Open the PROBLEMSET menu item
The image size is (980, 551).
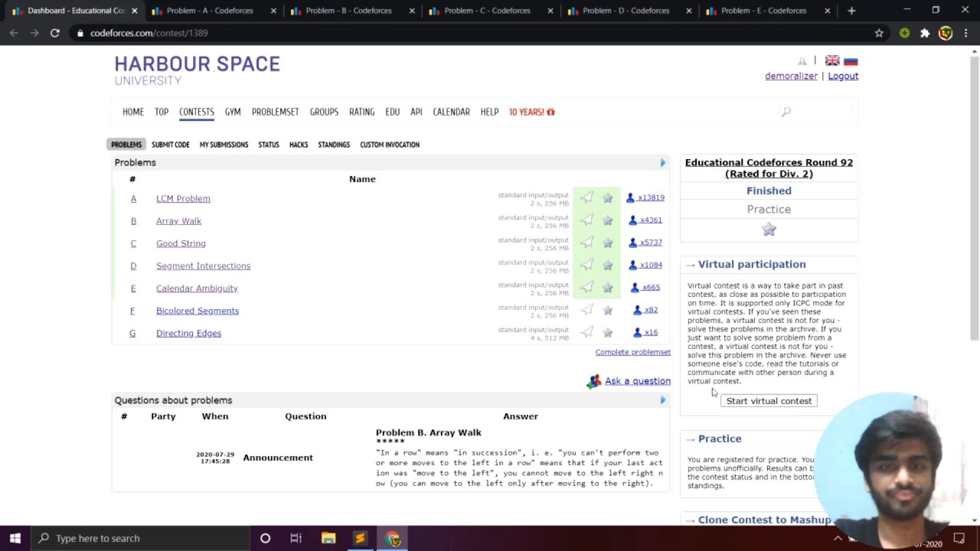click(x=275, y=112)
